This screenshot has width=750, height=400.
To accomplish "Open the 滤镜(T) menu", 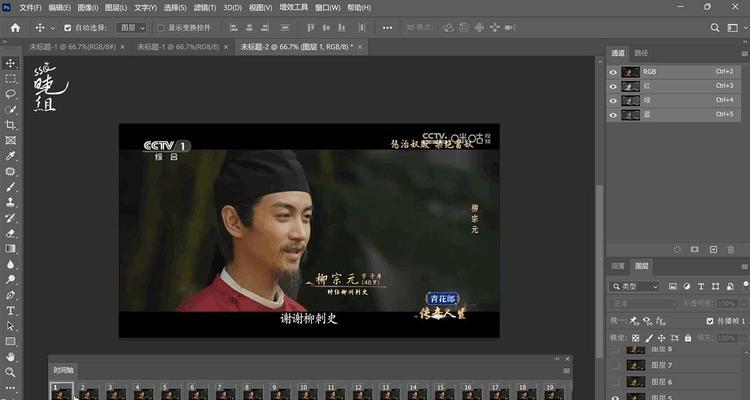I will pyautogui.click(x=205, y=8).
